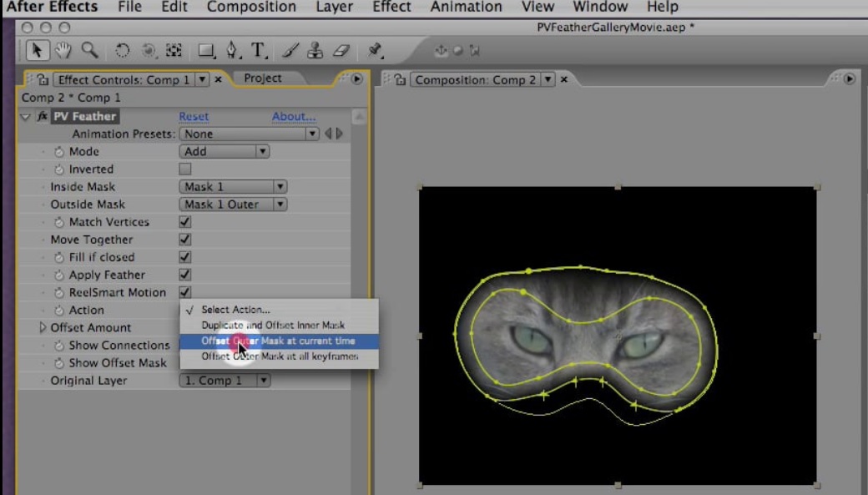Click the Fill if closed stopwatch
The width and height of the screenshot is (868, 495).
tap(58, 257)
